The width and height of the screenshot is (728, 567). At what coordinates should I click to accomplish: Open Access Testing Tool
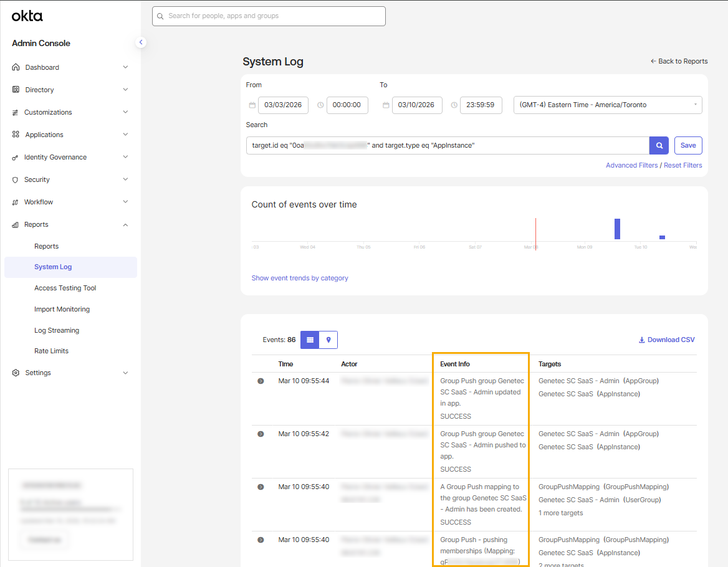coord(65,288)
